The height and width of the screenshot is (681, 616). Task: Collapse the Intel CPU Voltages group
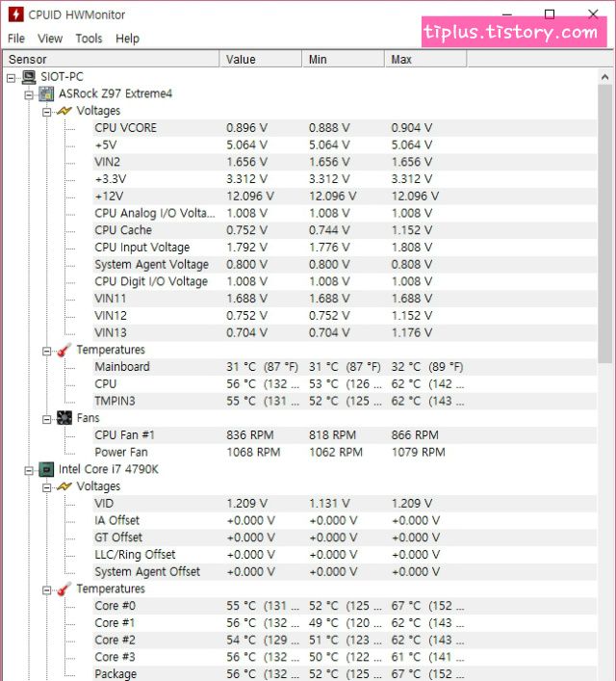pyautogui.click(x=47, y=487)
